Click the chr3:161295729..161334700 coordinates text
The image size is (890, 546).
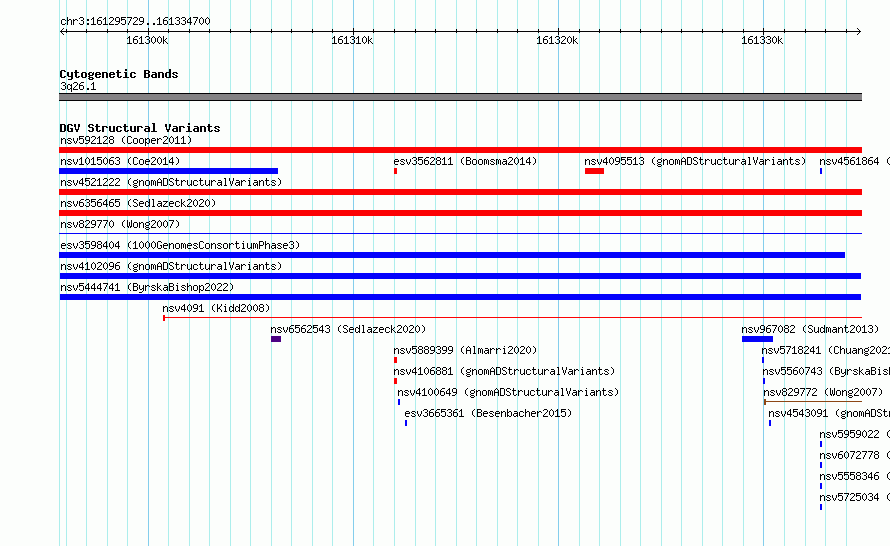click(135, 21)
